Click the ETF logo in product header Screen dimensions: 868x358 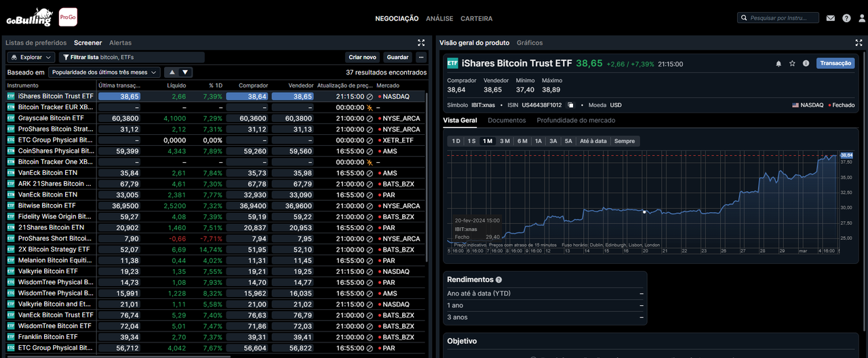pyautogui.click(x=452, y=63)
